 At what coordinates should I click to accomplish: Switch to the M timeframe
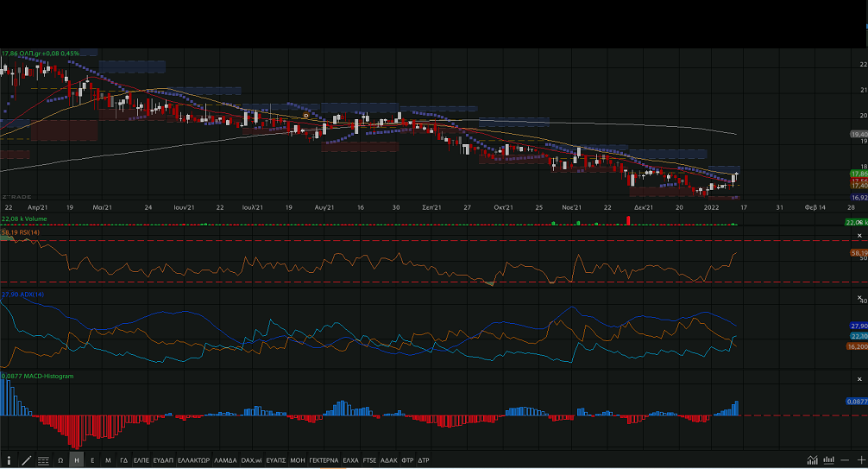[108, 460]
